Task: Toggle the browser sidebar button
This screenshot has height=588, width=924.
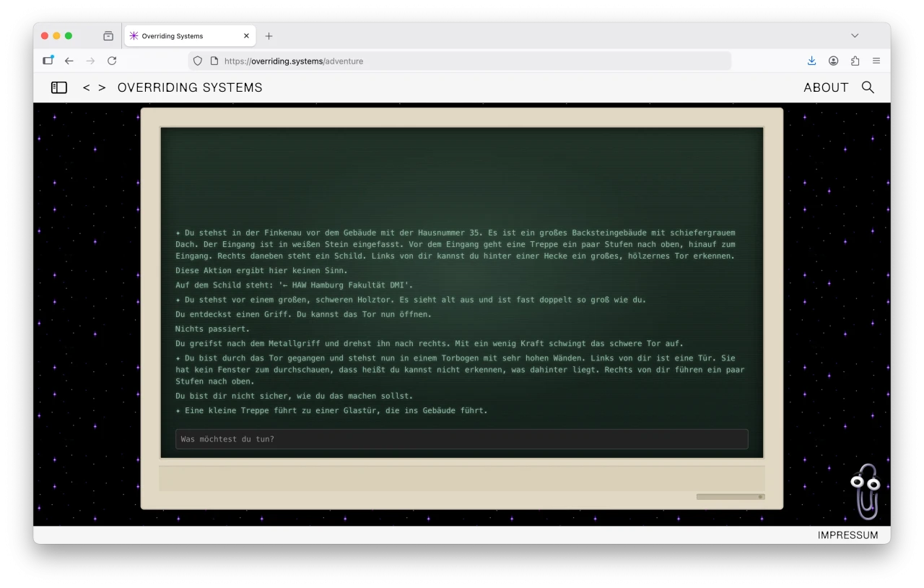Action: tap(48, 61)
